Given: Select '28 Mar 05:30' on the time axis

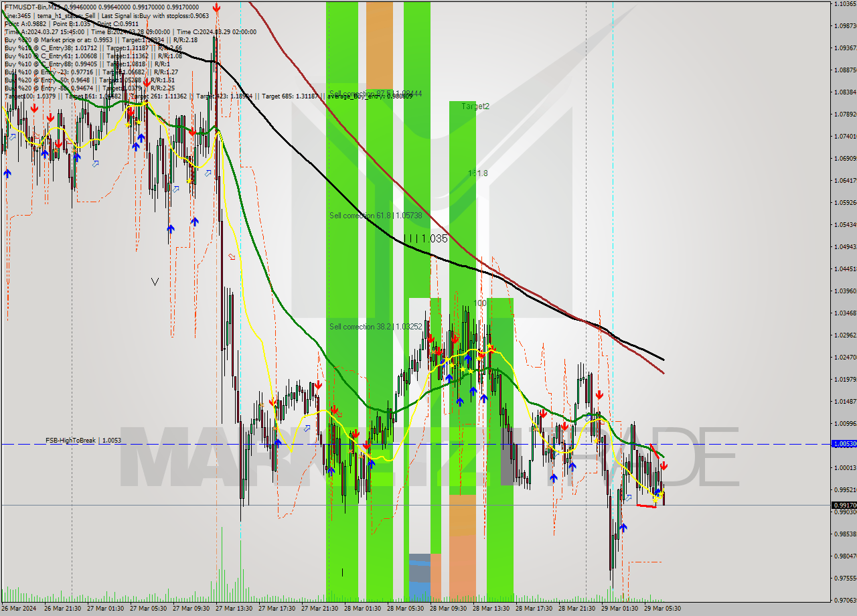Looking at the screenshot, I should [x=406, y=609].
